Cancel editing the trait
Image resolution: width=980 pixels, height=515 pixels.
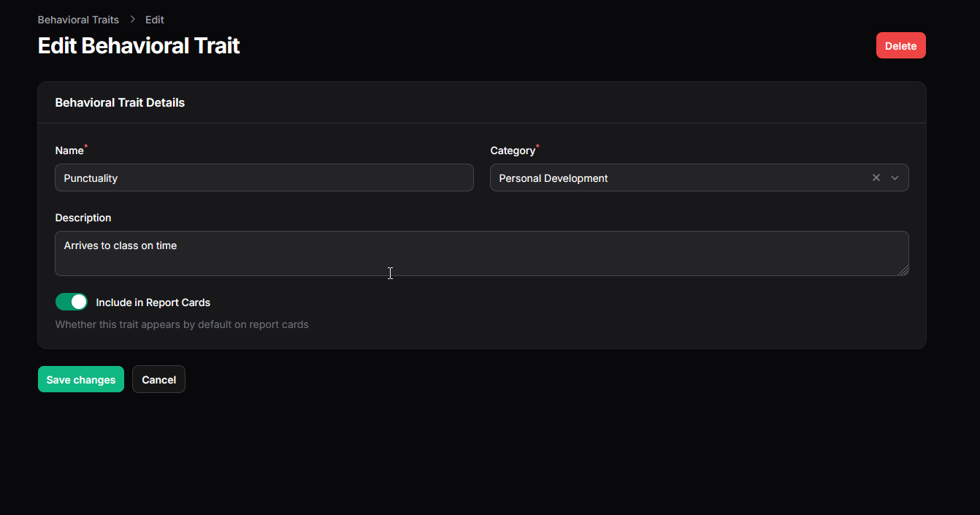(x=158, y=379)
